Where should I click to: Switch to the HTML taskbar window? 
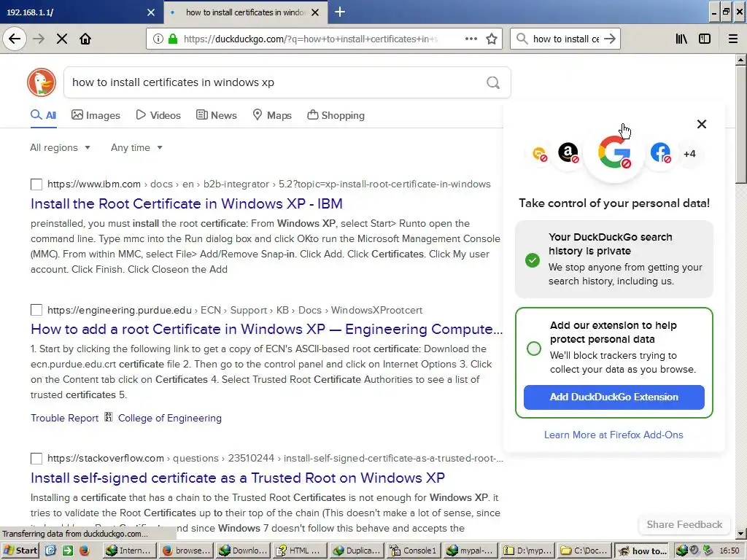click(300, 551)
